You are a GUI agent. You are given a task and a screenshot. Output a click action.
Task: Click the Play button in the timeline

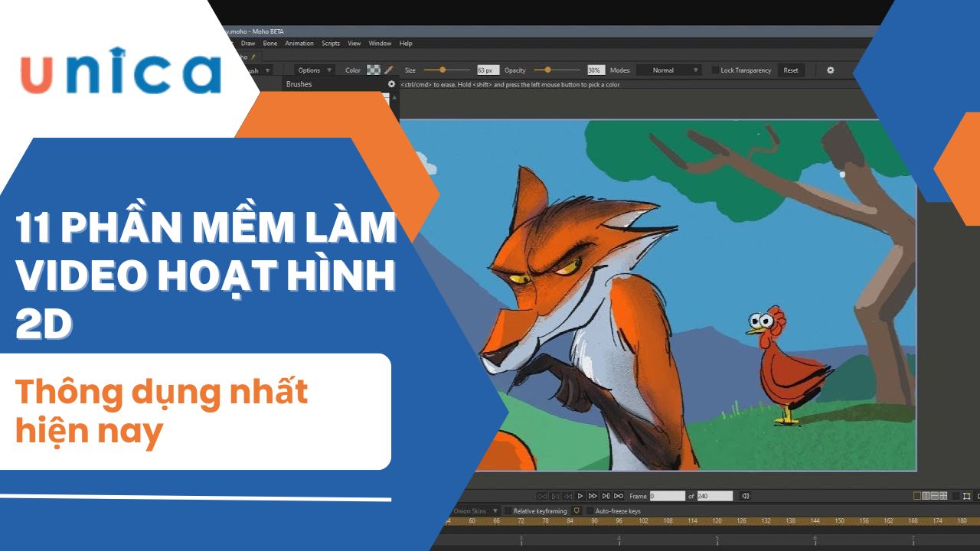click(x=580, y=496)
